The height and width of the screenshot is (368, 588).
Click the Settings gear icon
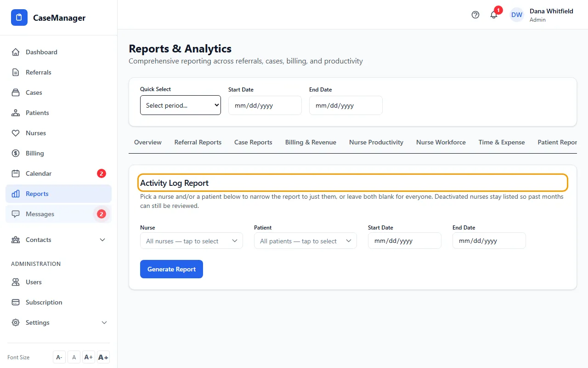point(16,322)
